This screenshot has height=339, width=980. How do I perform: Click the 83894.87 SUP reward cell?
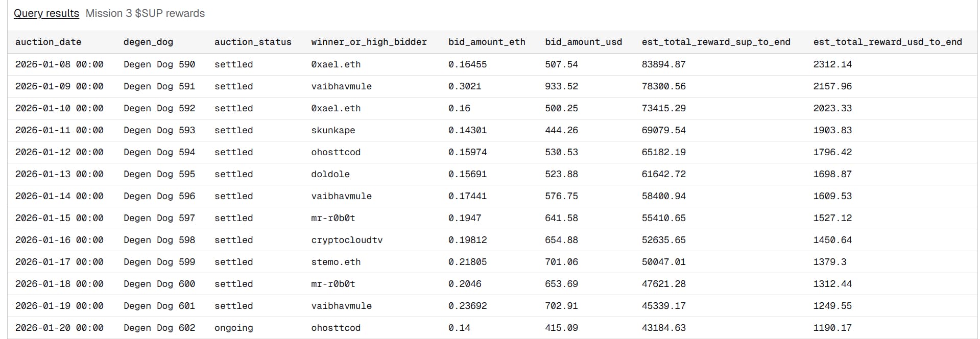click(663, 64)
